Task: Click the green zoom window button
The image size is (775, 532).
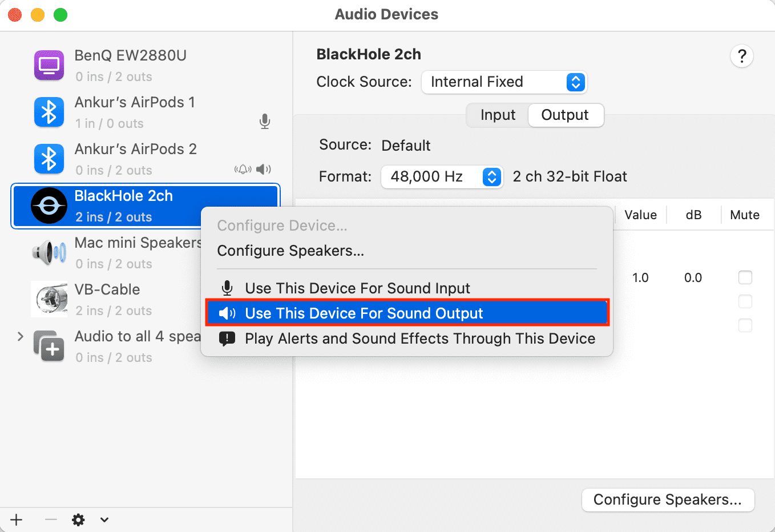Action: pos(60,15)
